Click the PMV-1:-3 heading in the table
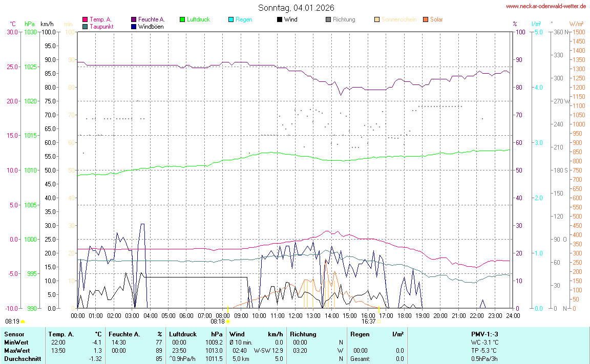The height and width of the screenshot is (364, 590). [486, 334]
